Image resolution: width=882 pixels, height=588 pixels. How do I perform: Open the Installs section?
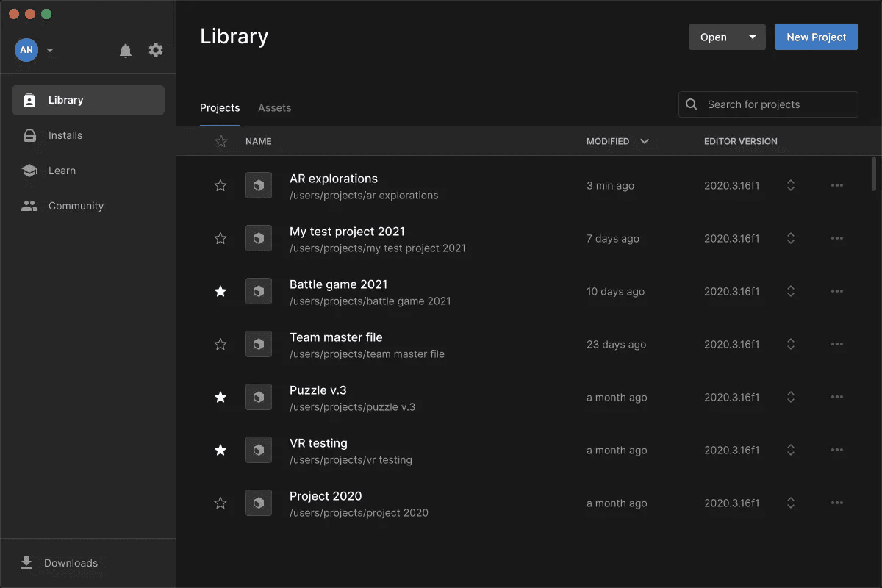tap(66, 135)
